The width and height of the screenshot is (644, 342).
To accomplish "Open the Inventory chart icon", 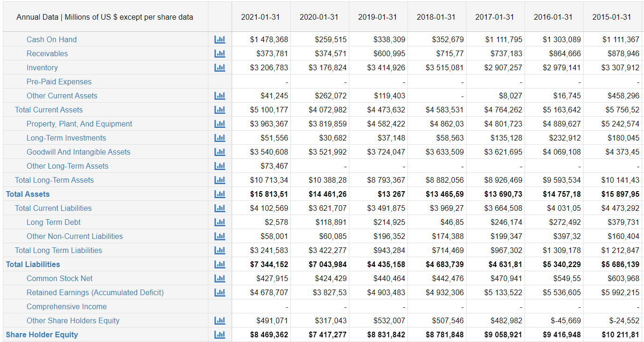I will pos(220,67).
